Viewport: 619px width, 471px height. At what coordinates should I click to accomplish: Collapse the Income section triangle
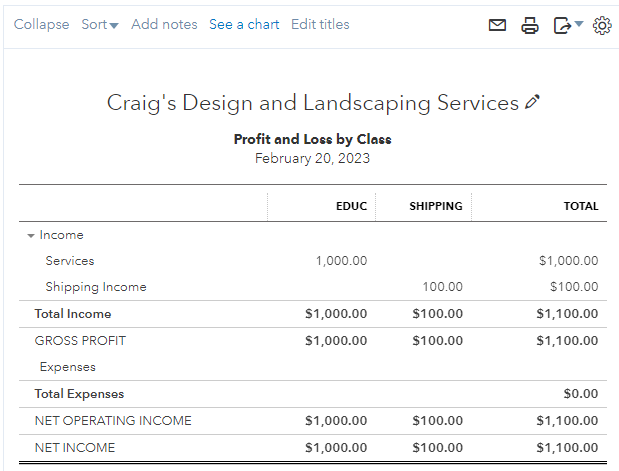click(30, 236)
